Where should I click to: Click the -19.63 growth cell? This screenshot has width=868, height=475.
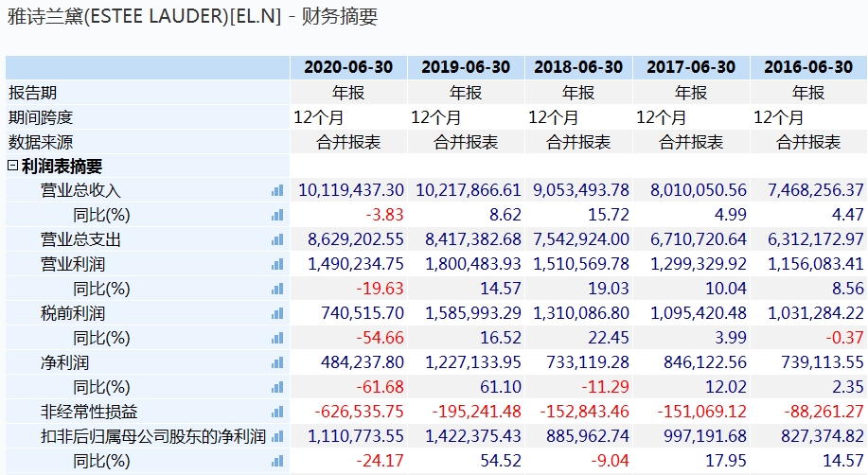tap(380, 289)
